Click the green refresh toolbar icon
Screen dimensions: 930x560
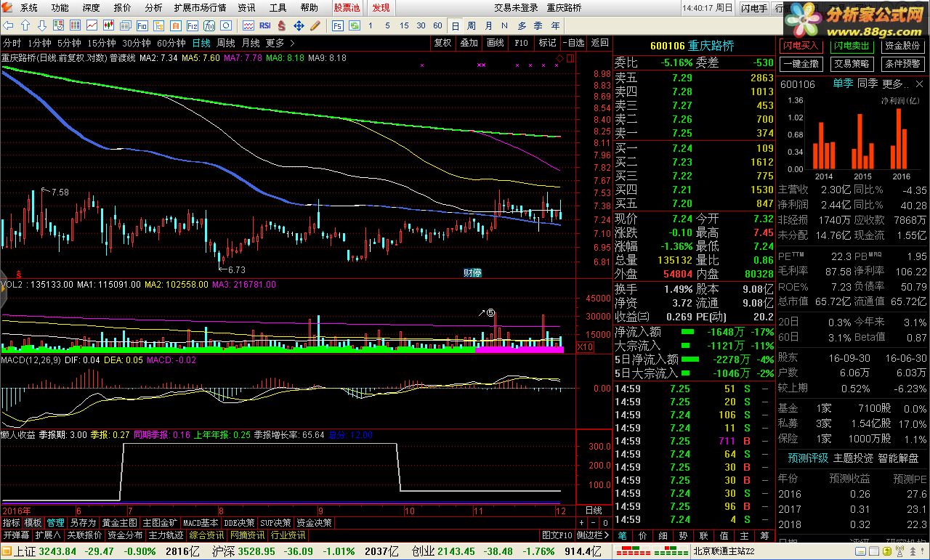click(x=355, y=25)
